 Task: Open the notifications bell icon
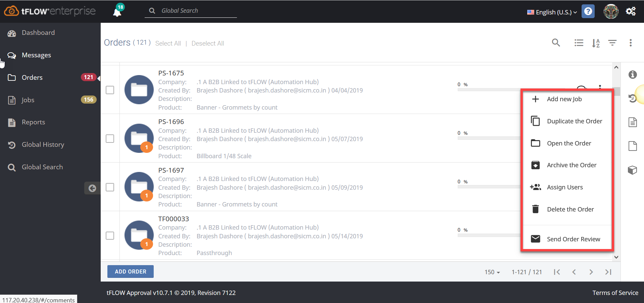point(117,12)
